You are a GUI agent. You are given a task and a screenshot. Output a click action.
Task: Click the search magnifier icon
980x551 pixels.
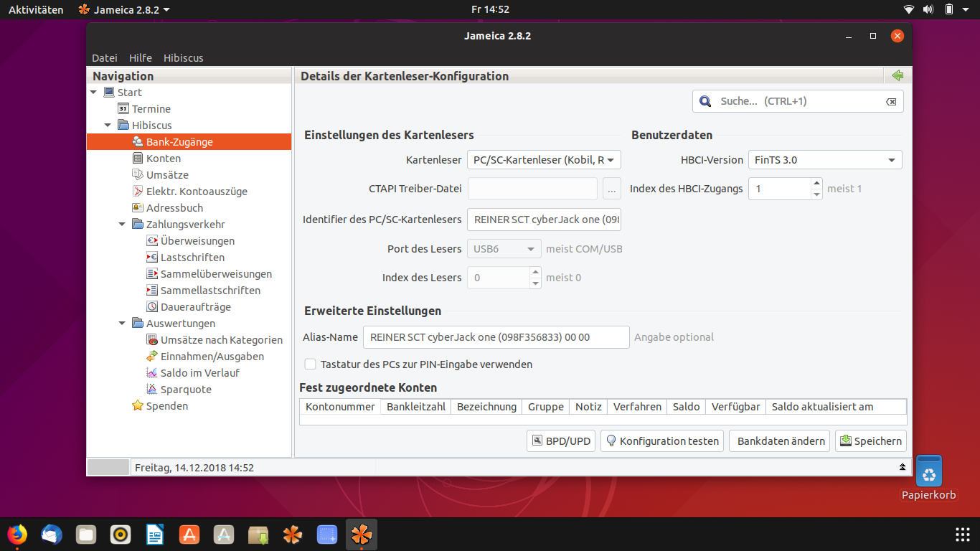click(x=705, y=102)
